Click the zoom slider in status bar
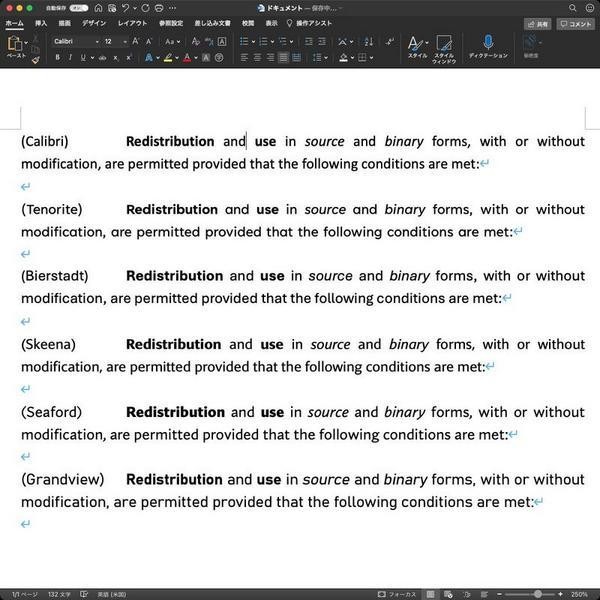This screenshot has width=600, height=600. click(x=530, y=594)
